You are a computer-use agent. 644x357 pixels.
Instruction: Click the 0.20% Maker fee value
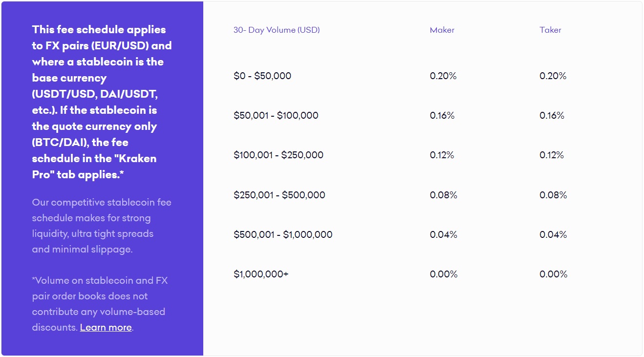pos(443,76)
